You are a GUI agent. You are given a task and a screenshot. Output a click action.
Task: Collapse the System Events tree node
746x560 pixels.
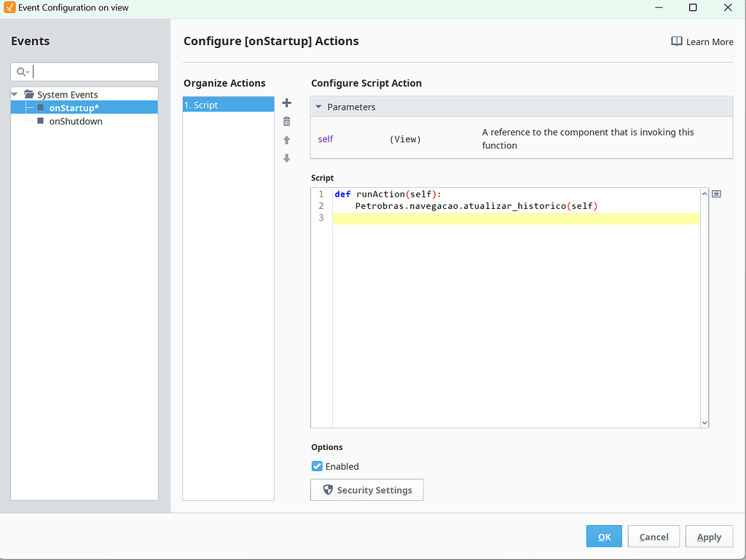[x=14, y=94]
